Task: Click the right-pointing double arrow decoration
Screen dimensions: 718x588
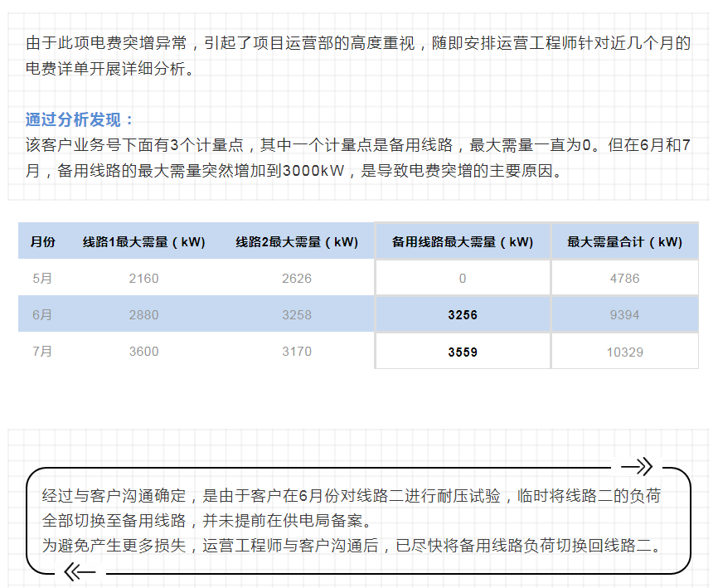Action: (636, 466)
